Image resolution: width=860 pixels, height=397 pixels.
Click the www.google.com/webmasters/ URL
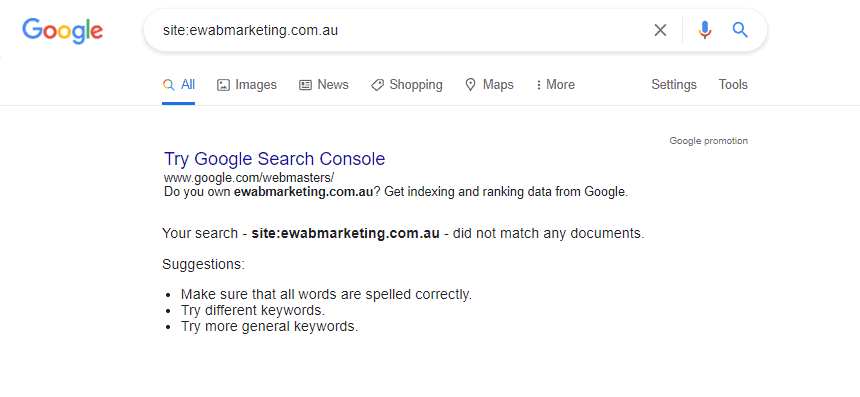(x=249, y=178)
